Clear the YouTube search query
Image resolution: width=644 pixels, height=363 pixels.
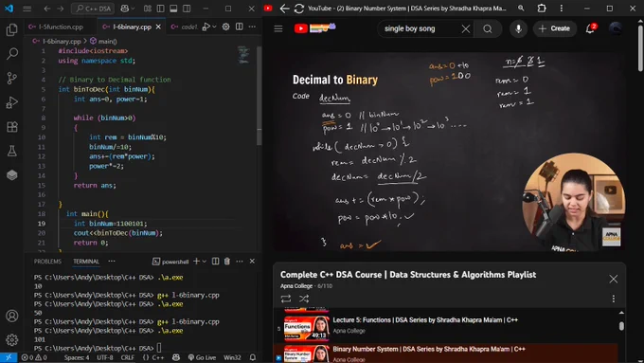coord(466,28)
